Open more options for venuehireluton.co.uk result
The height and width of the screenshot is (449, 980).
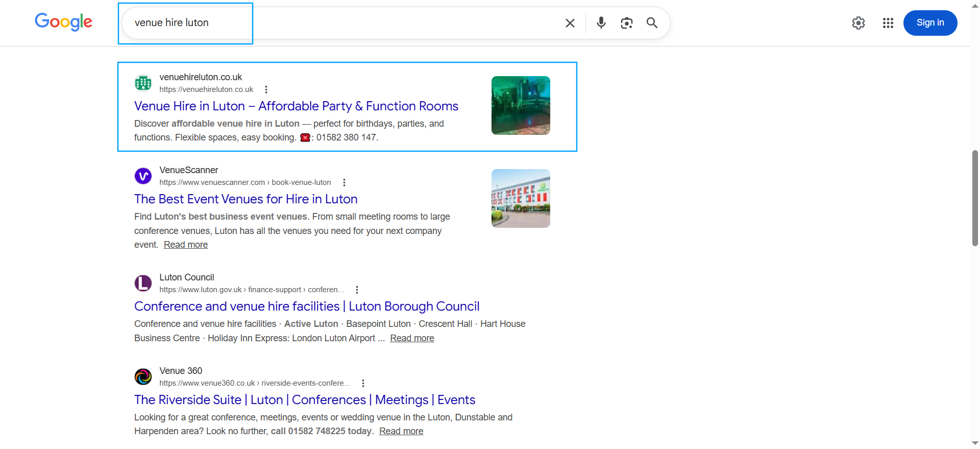pyautogui.click(x=266, y=89)
